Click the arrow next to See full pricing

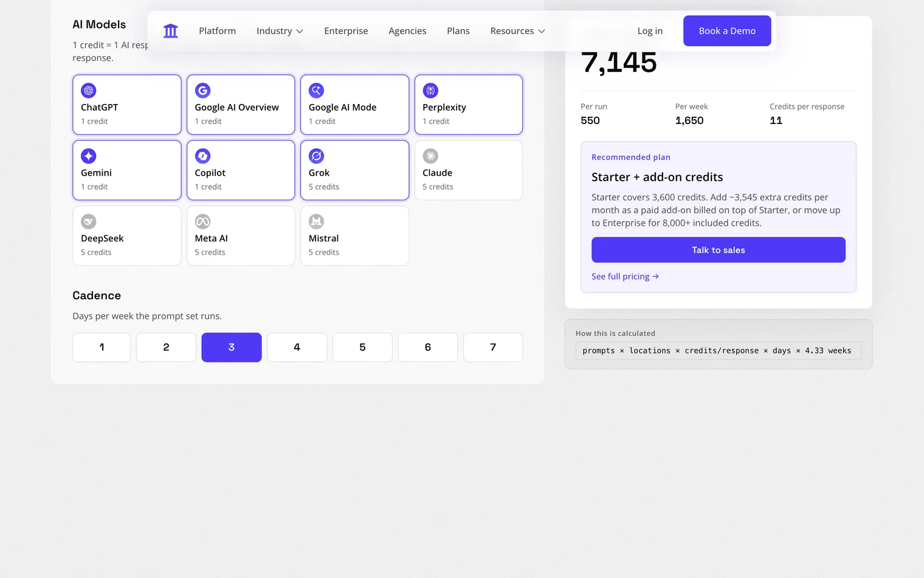[x=655, y=276]
